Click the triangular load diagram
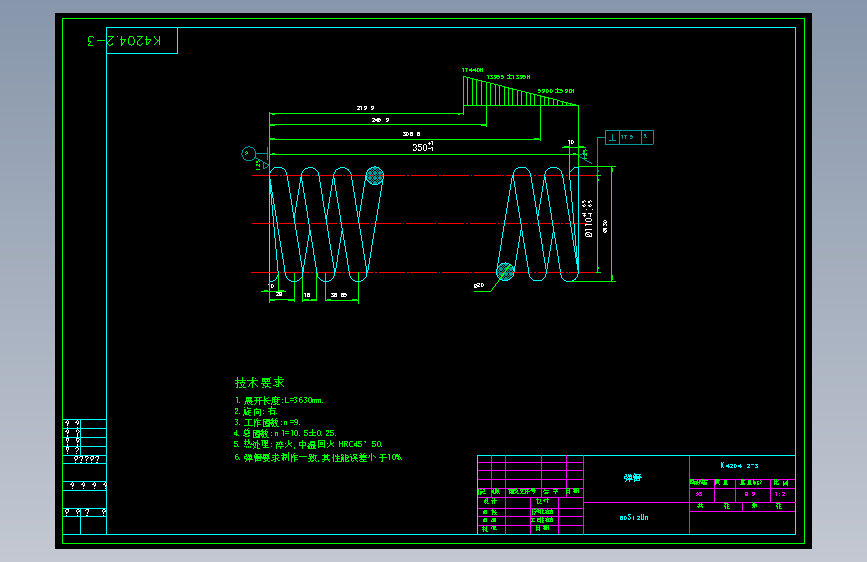The width and height of the screenshot is (867, 562). tap(520, 92)
